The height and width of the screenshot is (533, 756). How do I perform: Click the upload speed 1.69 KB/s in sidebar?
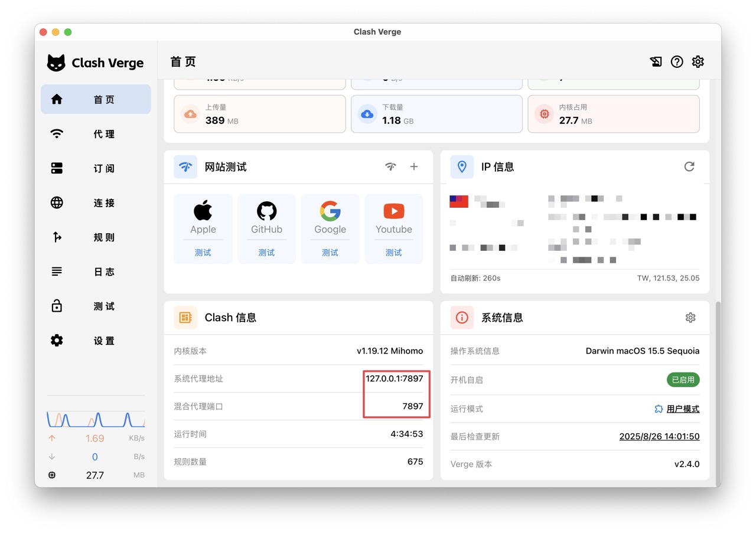coord(94,439)
